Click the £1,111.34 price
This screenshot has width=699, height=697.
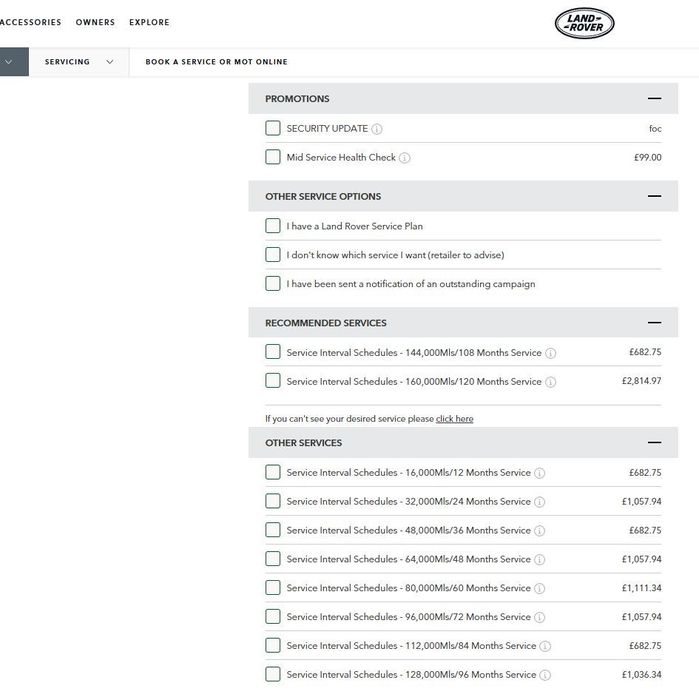coord(641,588)
